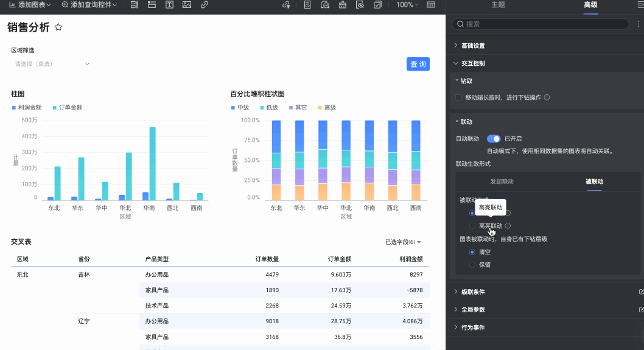This screenshot has width=644, height=350.
Task: Click the blue 查询 button
Action: tap(418, 65)
